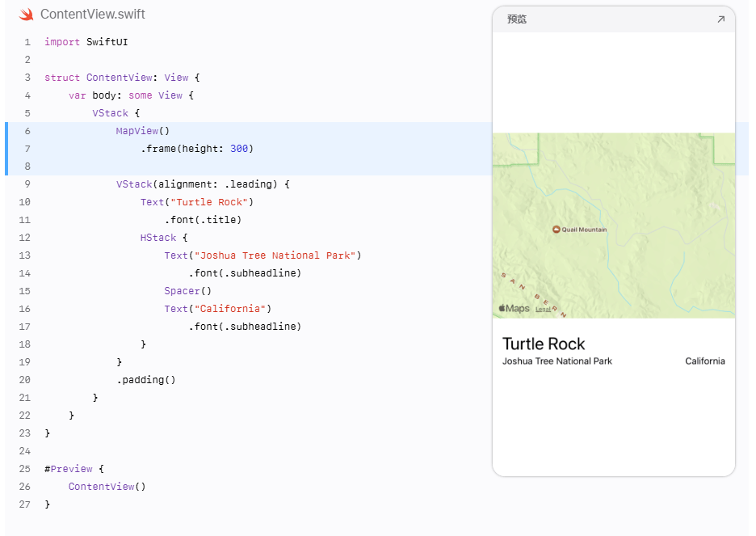The image size is (756, 536).
Task: Click the .padding() modifier on line 20
Action: click(146, 380)
